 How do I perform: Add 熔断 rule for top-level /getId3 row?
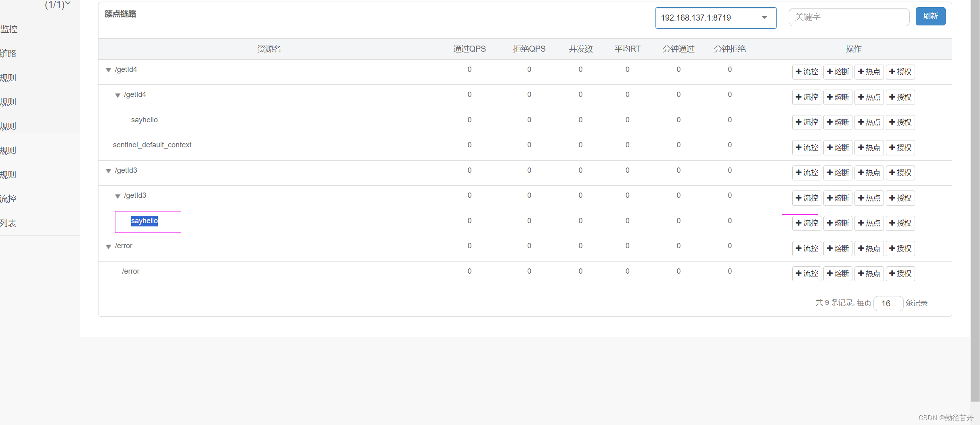pos(838,173)
